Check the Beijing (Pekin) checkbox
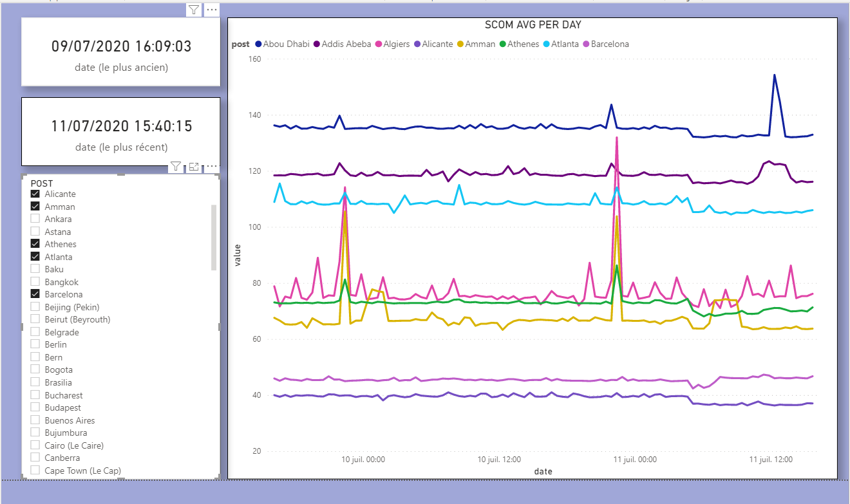The height and width of the screenshot is (504, 850). pos(35,307)
